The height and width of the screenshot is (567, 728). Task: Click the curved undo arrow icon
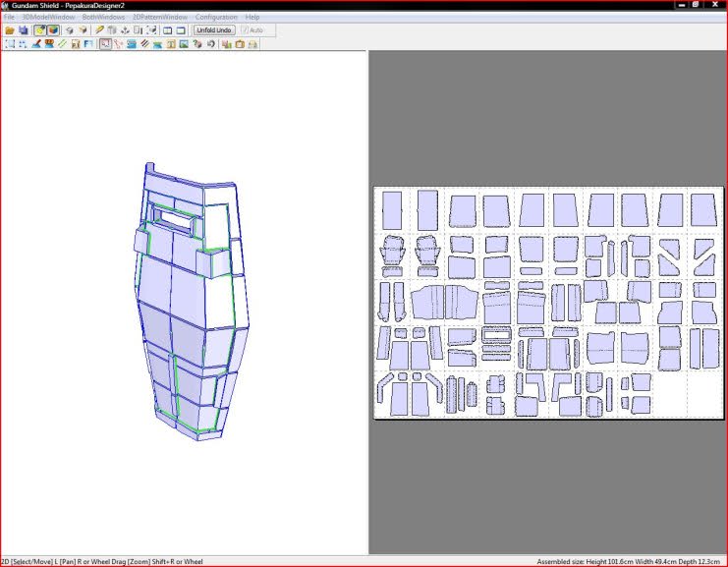tap(210, 44)
